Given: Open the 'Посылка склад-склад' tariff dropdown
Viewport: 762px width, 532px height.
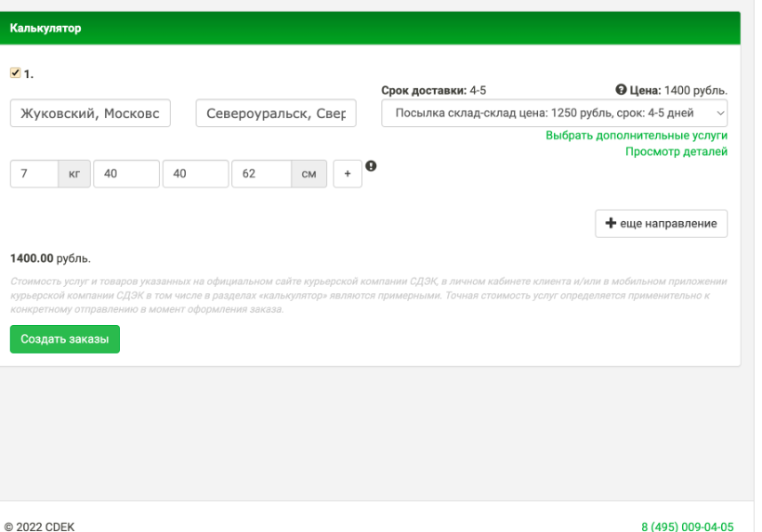Looking at the screenshot, I should (x=554, y=113).
